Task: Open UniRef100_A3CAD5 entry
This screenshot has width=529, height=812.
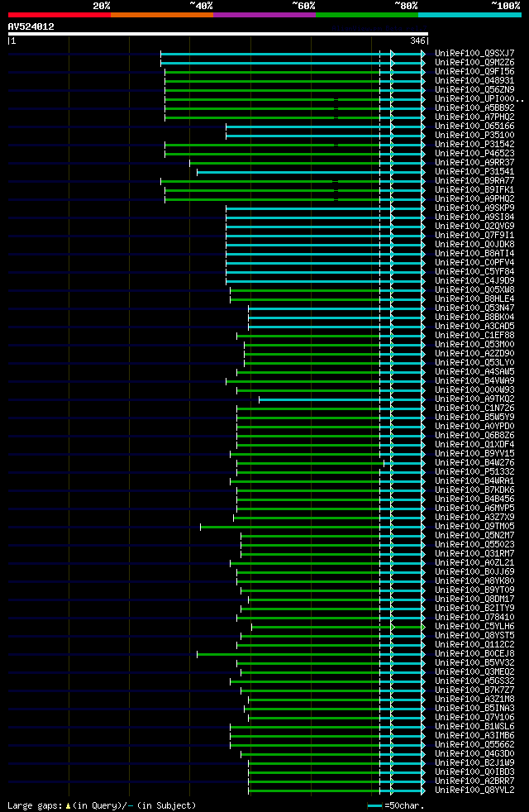Action: click(x=474, y=327)
